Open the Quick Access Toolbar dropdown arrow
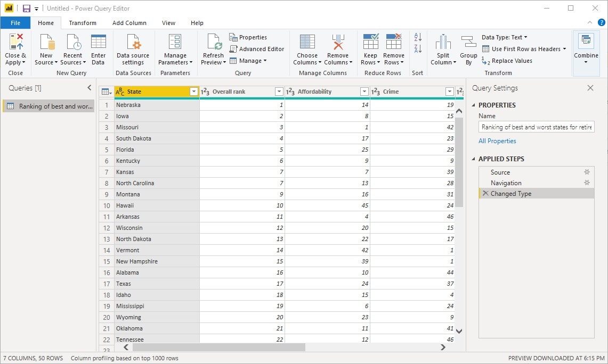The width and height of the screenshot is (608, 364). [x=36, y=9]
